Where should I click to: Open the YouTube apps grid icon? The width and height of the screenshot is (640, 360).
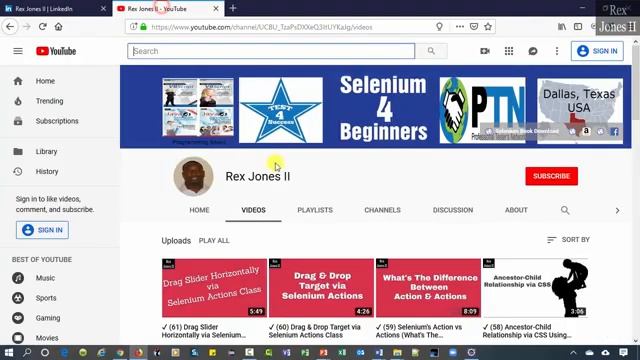point(509,51)
